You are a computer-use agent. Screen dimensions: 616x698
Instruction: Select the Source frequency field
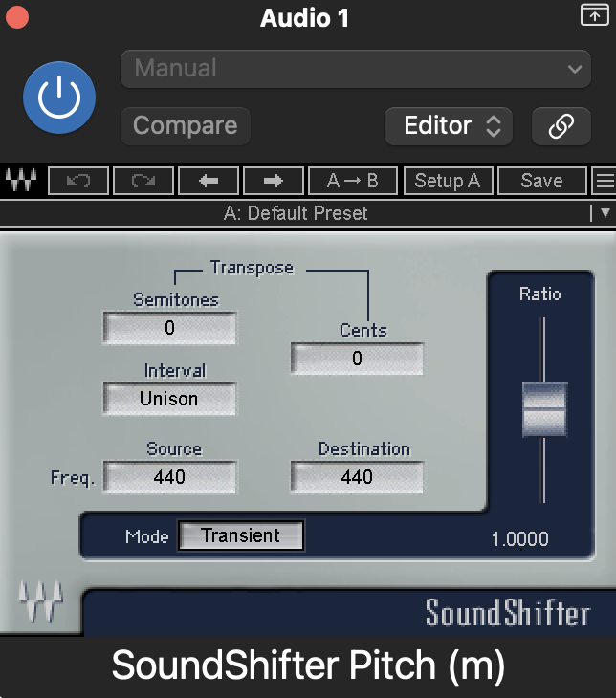point(169,477)
